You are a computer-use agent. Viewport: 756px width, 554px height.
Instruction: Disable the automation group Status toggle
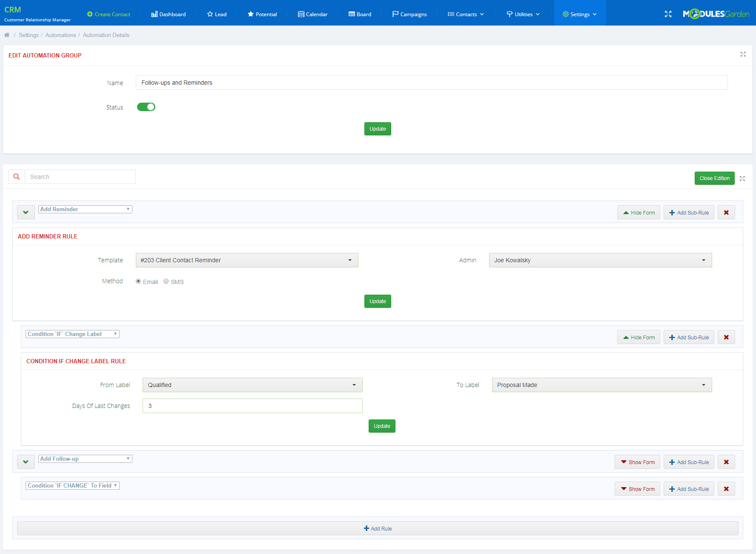pyautogui.click(x=146, y=107)
